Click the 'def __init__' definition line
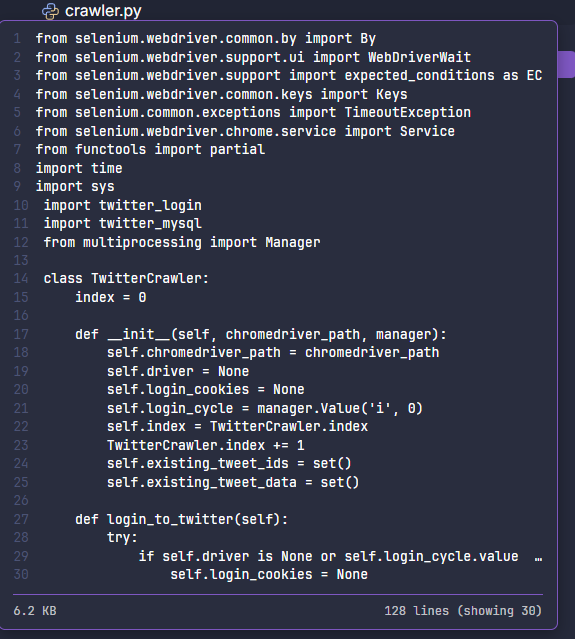 [261, 335]
